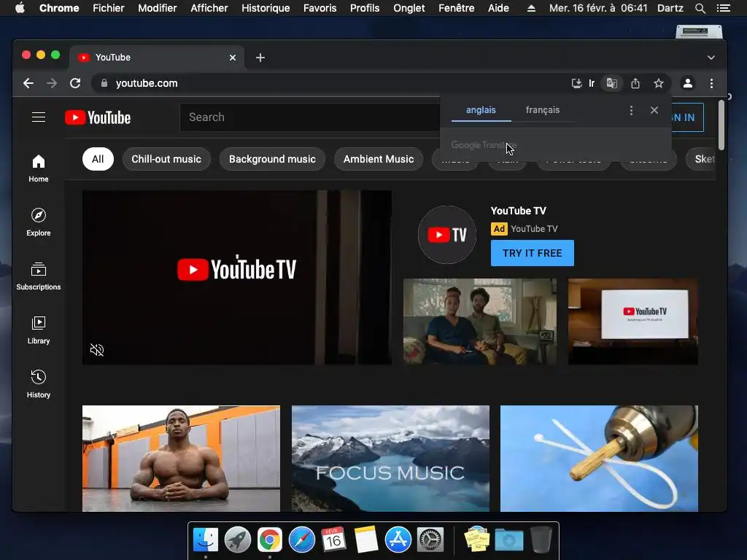The image size is (747, 560).
Task: Bookmark this page with the star icon
Action: pos(659,83)
